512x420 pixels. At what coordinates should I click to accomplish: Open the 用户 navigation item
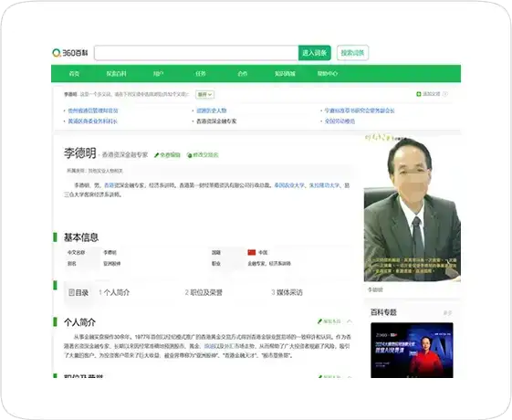(159, 74)
